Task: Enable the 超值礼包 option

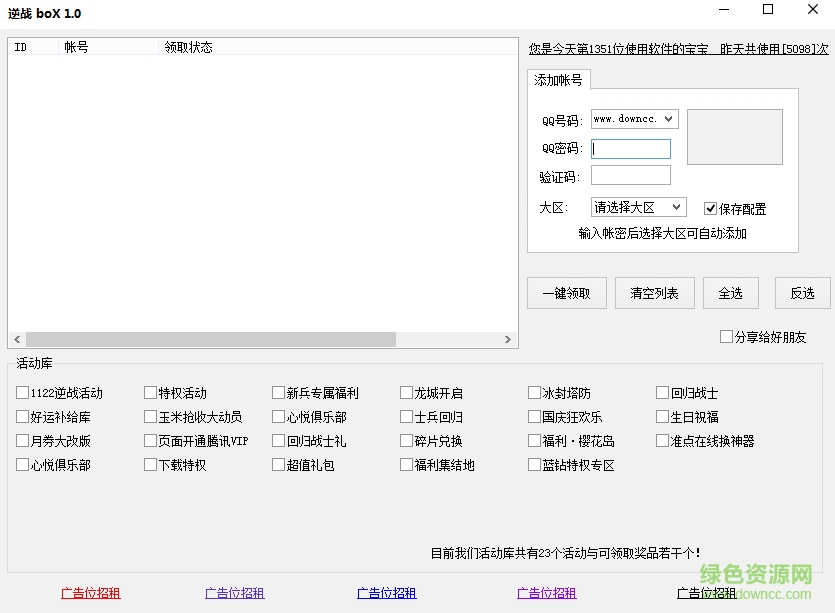Action: [278, 464]
